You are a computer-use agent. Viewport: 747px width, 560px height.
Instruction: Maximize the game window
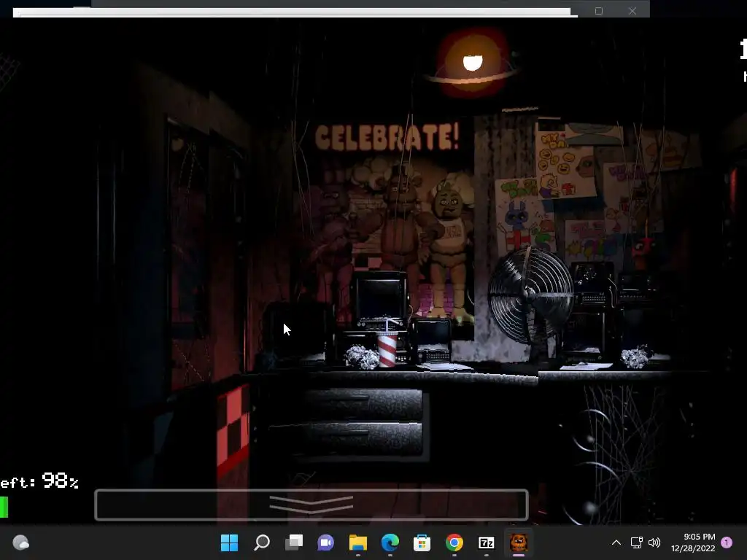599,11
